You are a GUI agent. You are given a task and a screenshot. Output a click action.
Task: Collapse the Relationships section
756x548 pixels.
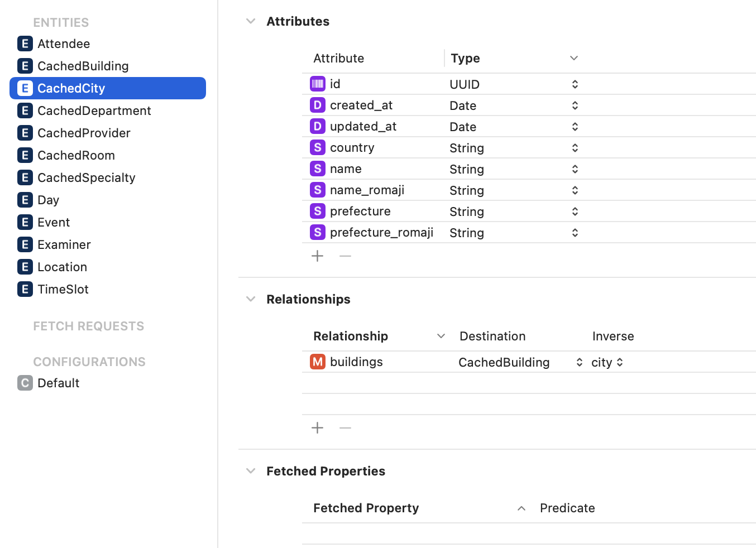click(251, 300)
